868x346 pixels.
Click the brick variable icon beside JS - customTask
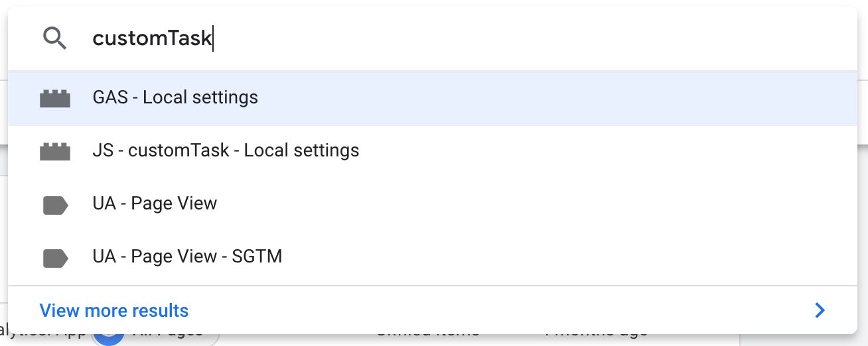click(55, 151)
